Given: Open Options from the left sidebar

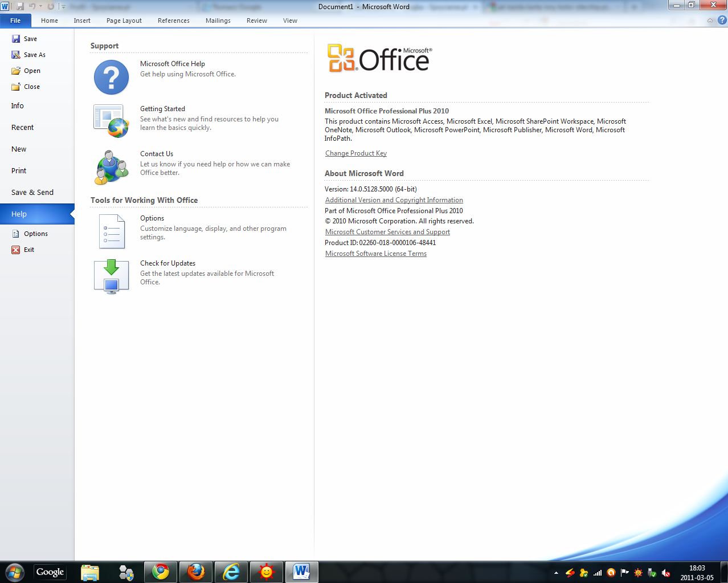Looking at the screenshot, I should pos(30,234).
